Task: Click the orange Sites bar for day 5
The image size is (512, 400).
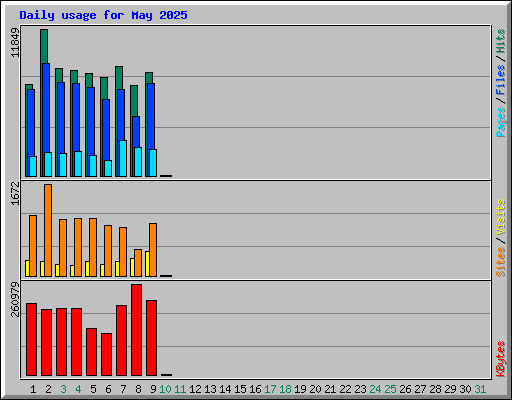Action: pyautogui.click(x=93, y=247)
